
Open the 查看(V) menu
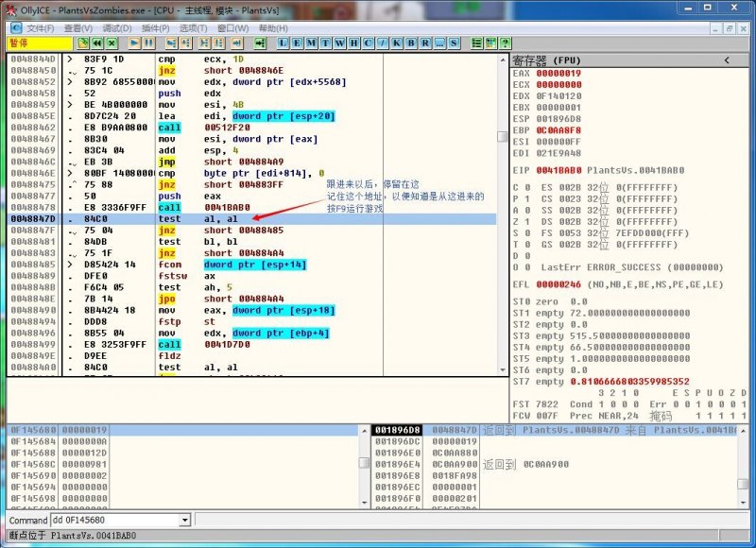click(x=78, y=28)
